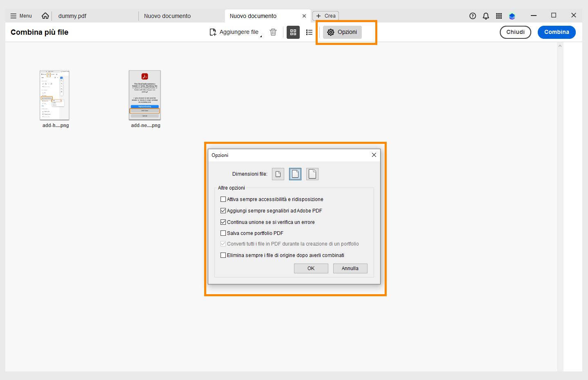
Task: Check 'Salva come portfolio PDF'
Action: (223, 233)
